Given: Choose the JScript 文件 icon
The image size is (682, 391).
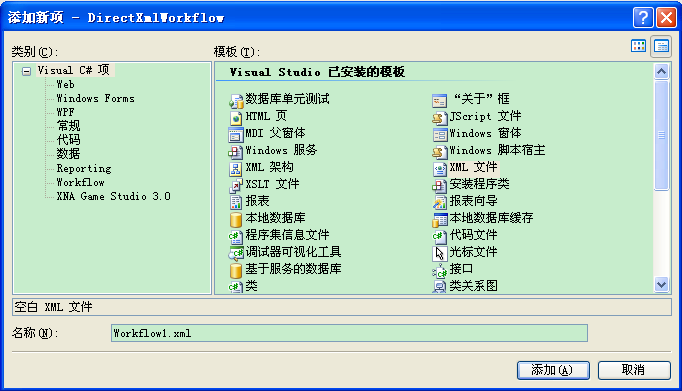Looking at the screenshot, I should point(439,117).
